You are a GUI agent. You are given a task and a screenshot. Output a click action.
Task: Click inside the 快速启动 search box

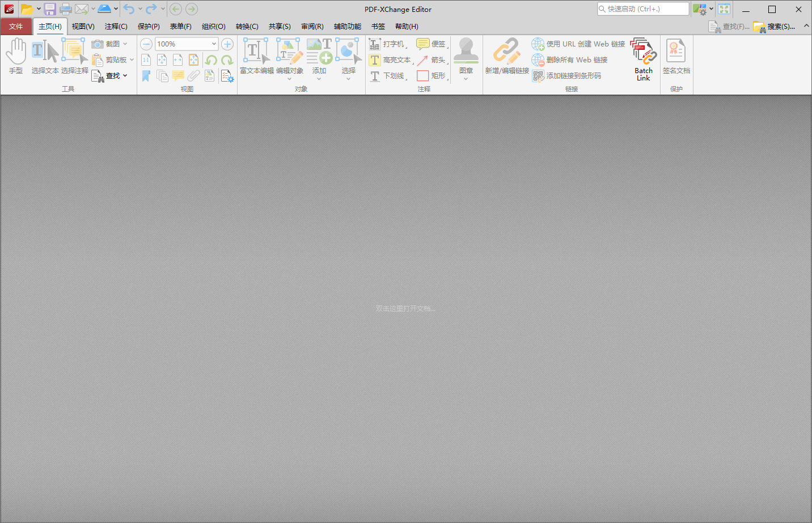tap(644, 8)
